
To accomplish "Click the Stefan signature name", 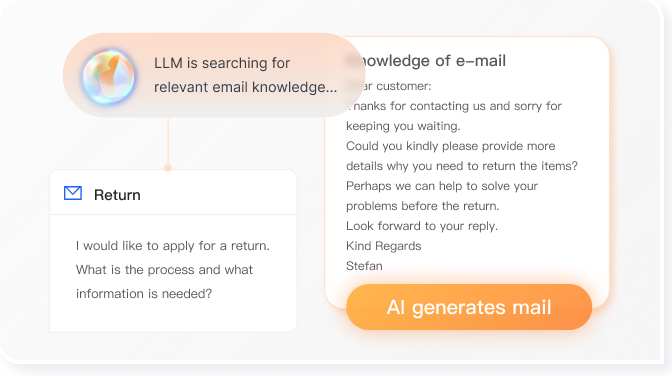I will coord(364,266).
